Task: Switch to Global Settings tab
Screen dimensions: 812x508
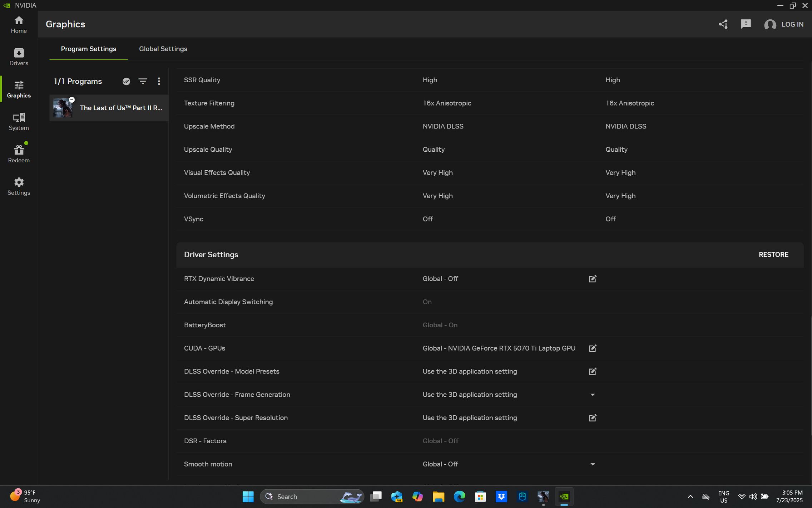Action: click(163, 49)
